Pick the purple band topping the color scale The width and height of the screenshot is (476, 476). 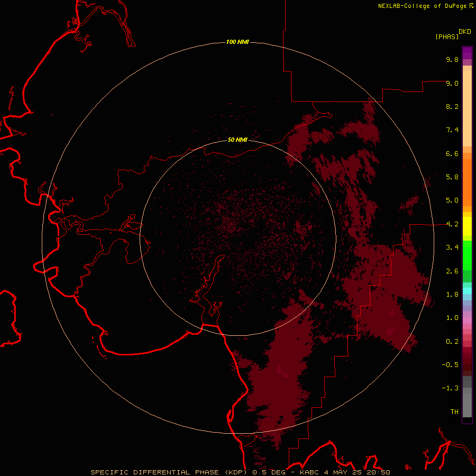(x=467, y=53)
